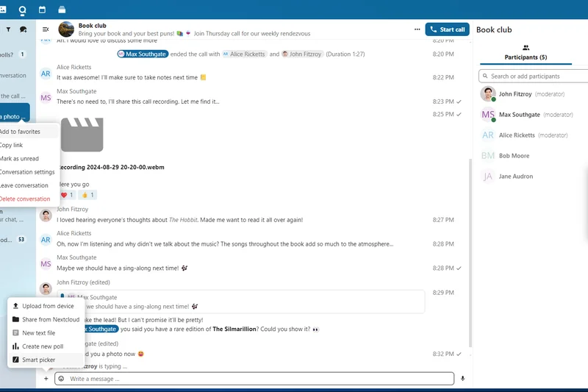Open Conversation settings from menu

coord(29,172)
